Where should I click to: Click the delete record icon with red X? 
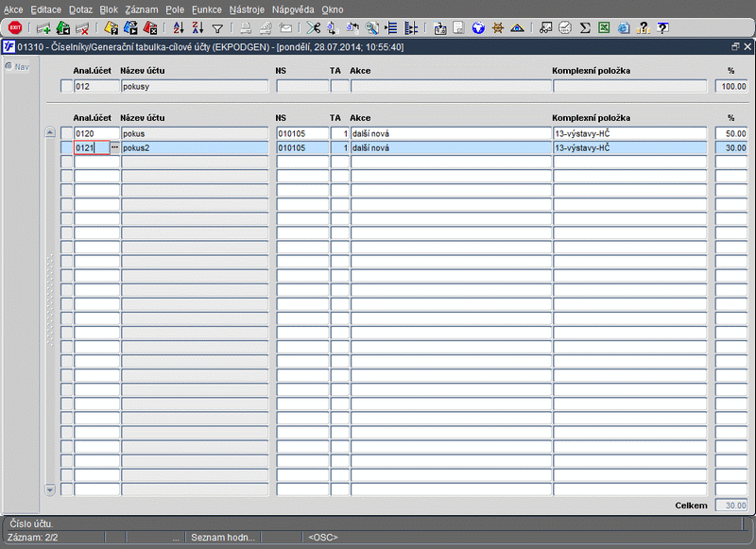pos(82,28)
